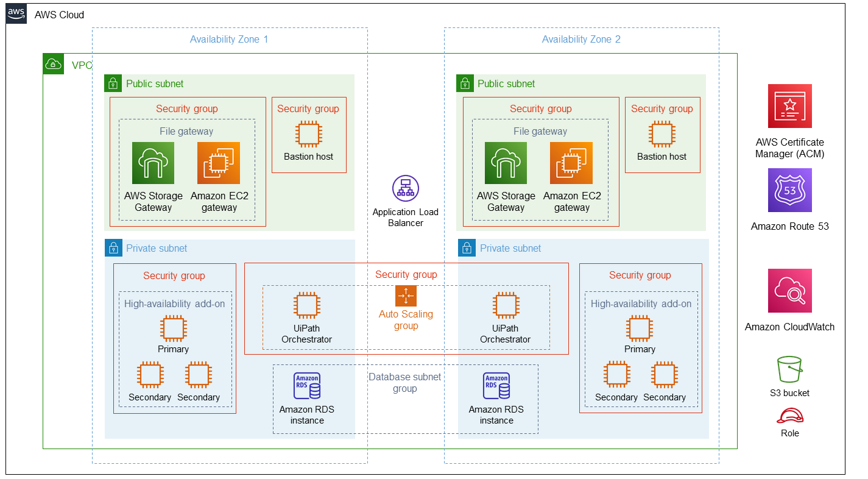Click the AZ1 private subnet lock icon
868x479 pixels.
coord(113,248)
